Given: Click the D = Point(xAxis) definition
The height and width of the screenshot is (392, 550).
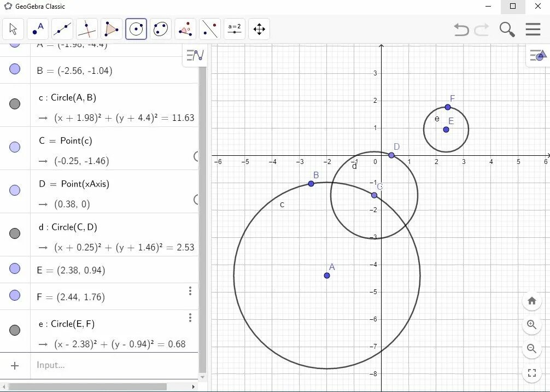Looking at the screenshot, I should click(74, 184).
